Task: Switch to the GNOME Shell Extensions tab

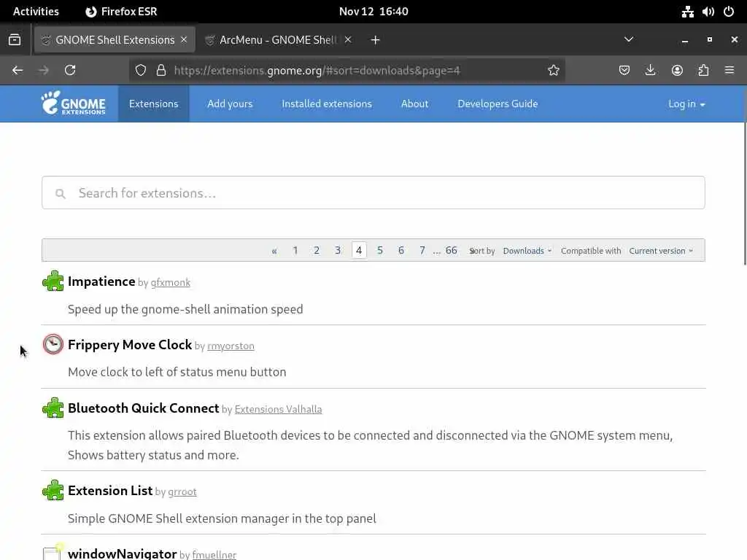Action: click(115, 40)
